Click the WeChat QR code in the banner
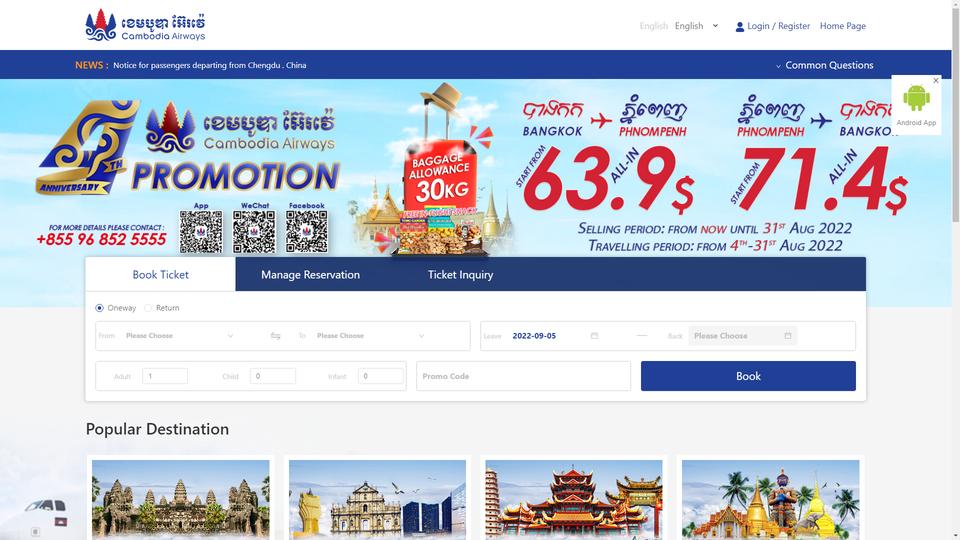Image resolution: width=960 pixels, height=540 pixels. click(254, 232)
